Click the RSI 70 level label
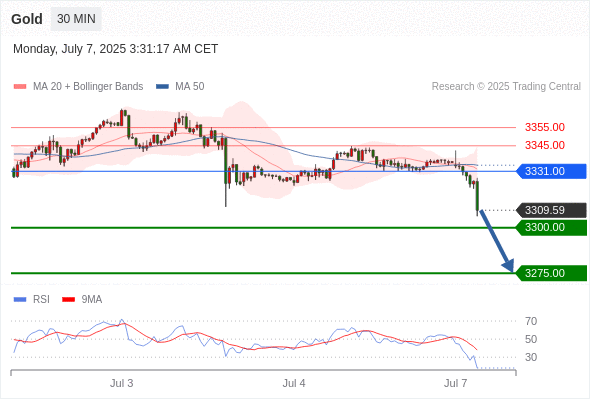The height and width of the screenshot is (400, 590). (x=531, y=321)
